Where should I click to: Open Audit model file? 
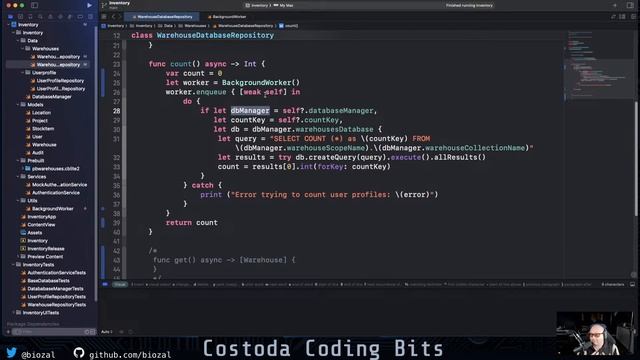click(x=38, y=153)
